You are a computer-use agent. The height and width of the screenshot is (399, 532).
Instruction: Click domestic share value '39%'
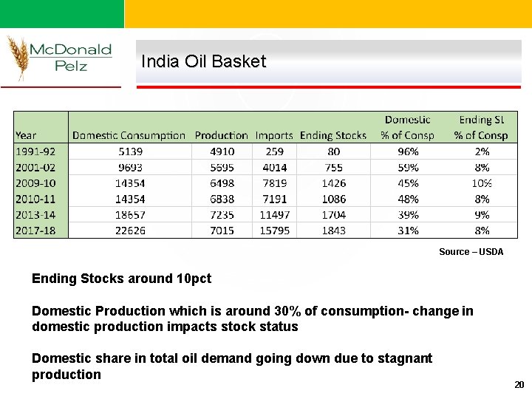pyautogui.click(x=408, y=215)
